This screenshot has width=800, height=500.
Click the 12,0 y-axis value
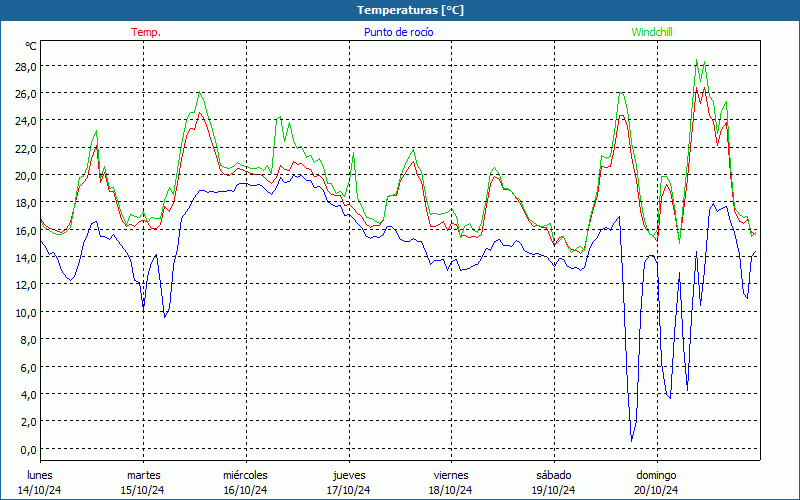pos(25,285)
